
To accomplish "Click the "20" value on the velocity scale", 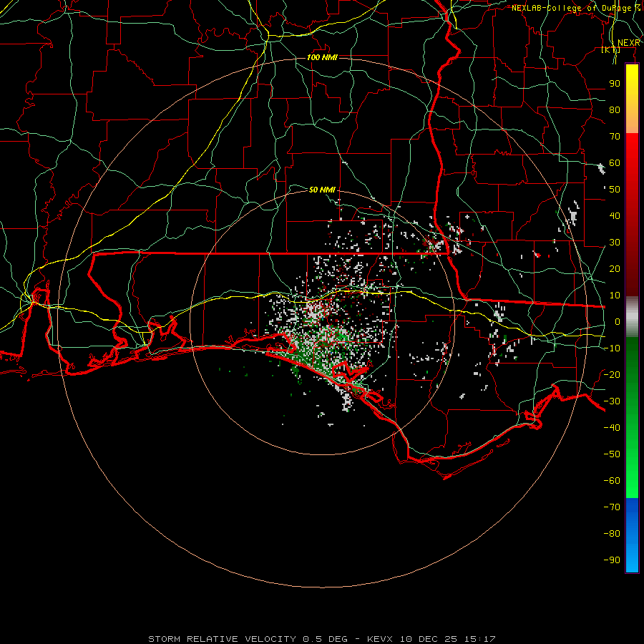I will click(615, 269).
